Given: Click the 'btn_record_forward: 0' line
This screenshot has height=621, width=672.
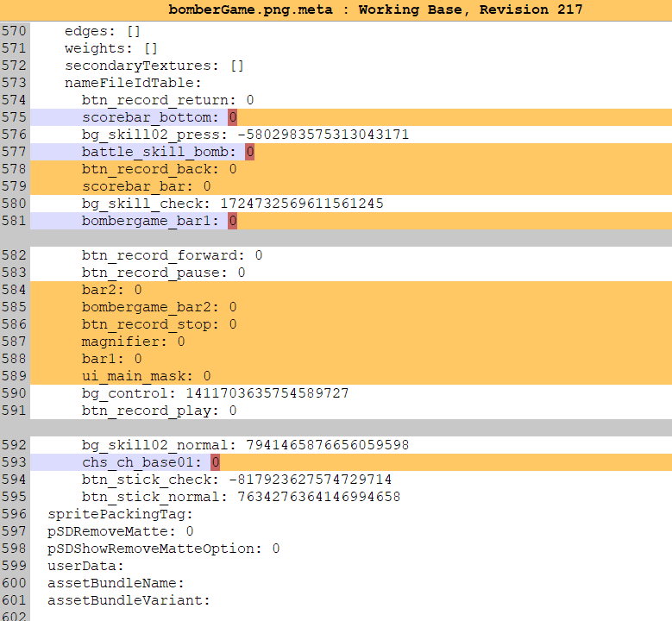Looking at the screenshot, I should coord(172,255).
